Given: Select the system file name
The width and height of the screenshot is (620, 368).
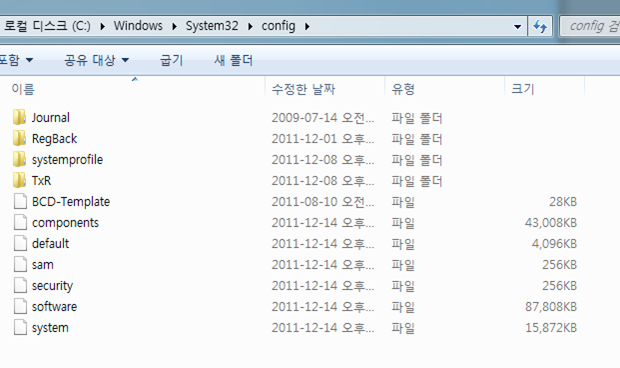Looking at the screenshot, I should click(x=50, y=327).
